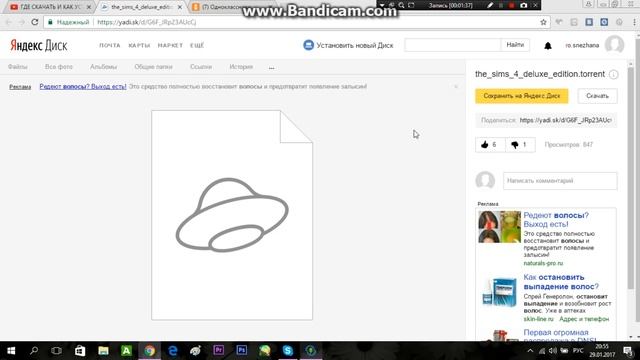This screenshot has width=640, height=360.
Task: Open Photoshop from the taskbar
Action: pyautogui.click(x=242, y=351)
